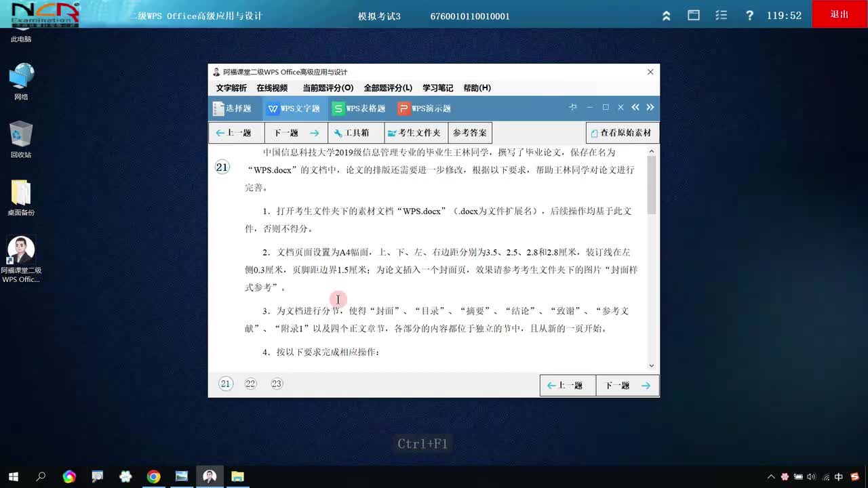Open the 文字解析 menu
The height and width of the screenshot is (488, 868).
[x=231, y=88]
